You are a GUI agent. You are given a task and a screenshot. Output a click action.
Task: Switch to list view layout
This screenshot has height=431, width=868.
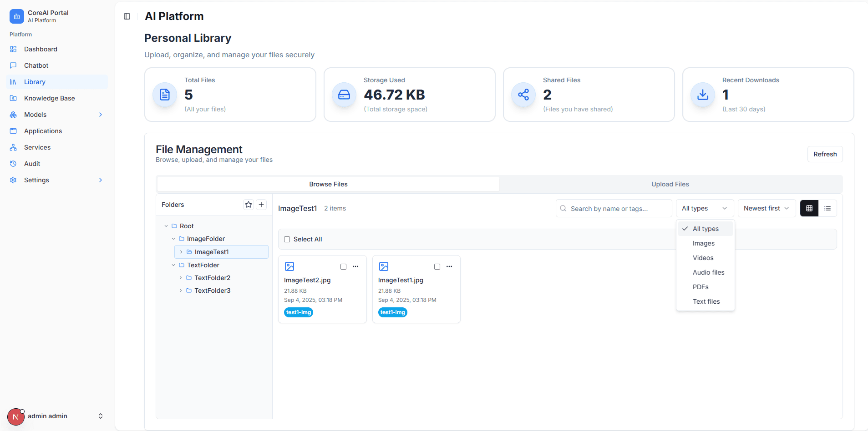[x=827, y=208]
